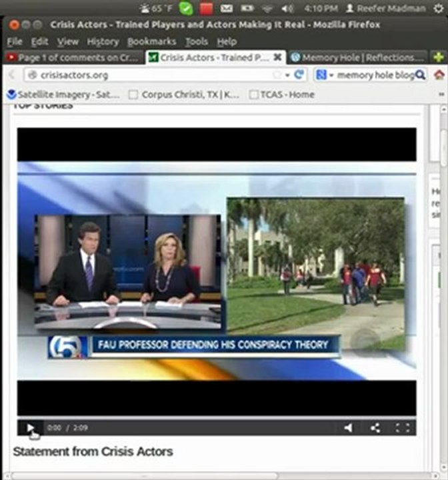Open the Tools menu
This screenshot has width=448, height=480.
pyautogui.click(x=197, y=41)
